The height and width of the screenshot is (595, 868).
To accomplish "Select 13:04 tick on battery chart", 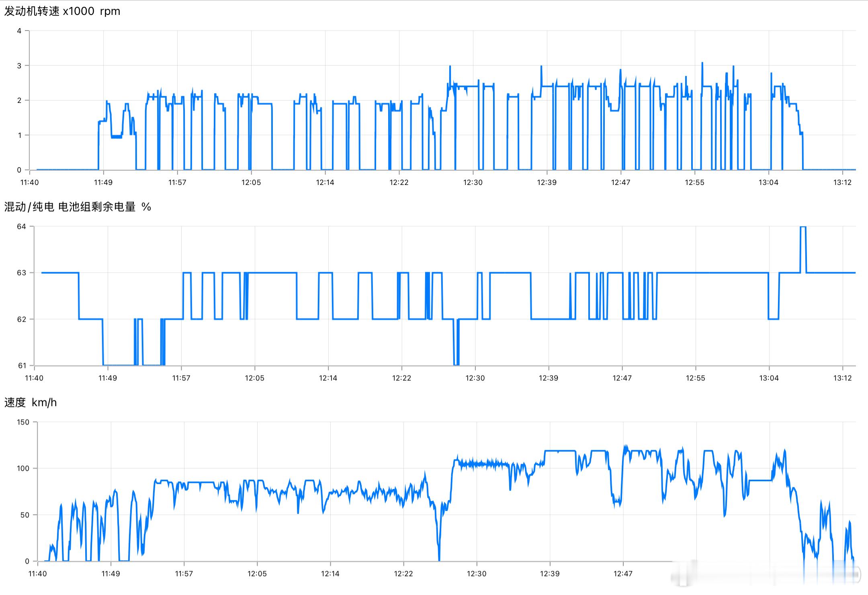I will click(769, 378).
